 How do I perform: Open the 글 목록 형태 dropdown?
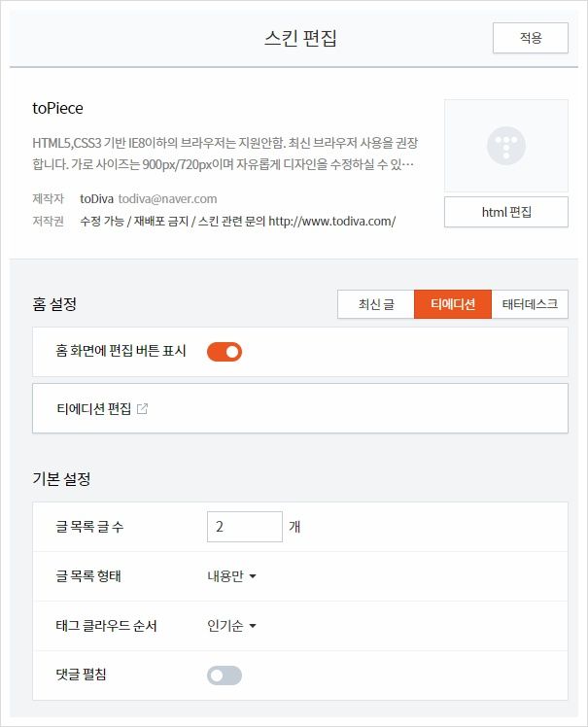tap(231, 575)
